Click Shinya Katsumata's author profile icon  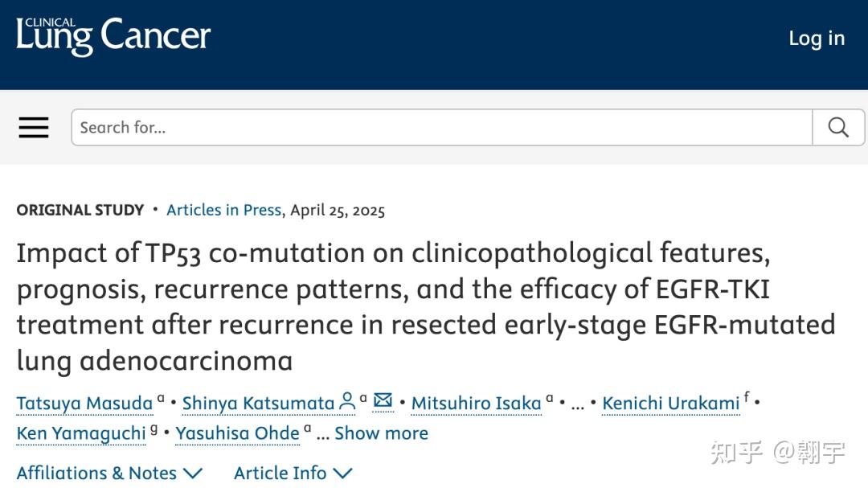pyautogui.click(x=347, y=400)
